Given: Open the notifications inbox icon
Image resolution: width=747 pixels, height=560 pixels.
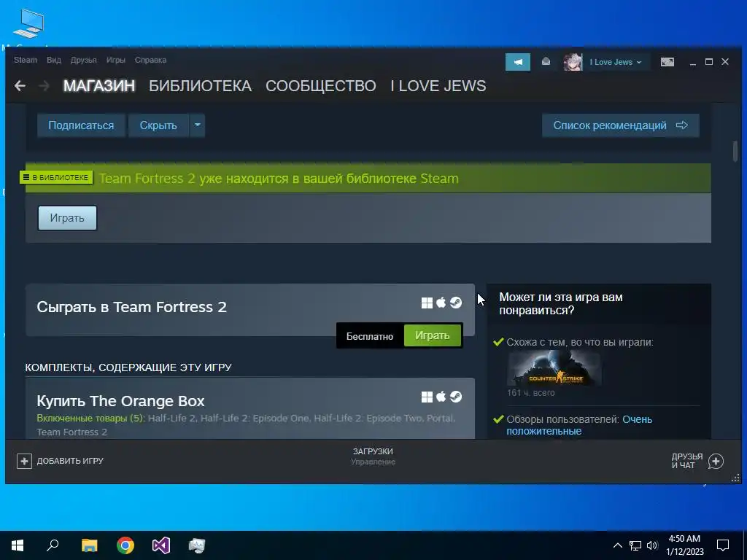Looking at the screenshot, I should (546, 62).
